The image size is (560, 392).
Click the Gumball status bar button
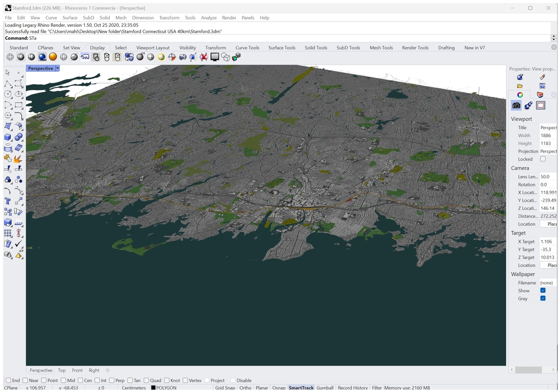[x=325, y=388]
